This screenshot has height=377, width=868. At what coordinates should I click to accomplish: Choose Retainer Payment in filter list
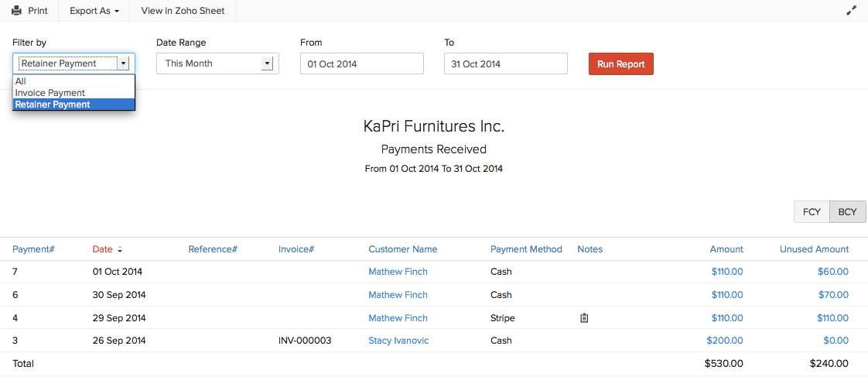tap(73, 104)
